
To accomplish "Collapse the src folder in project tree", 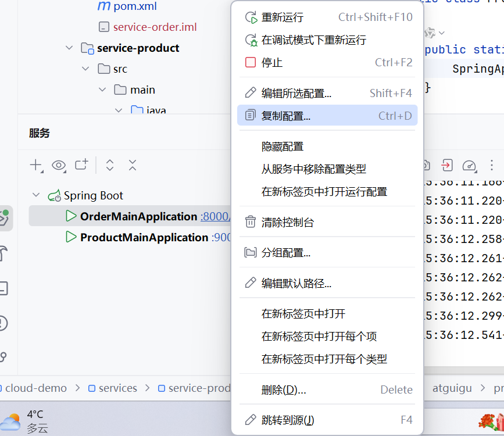I will 86,69.
